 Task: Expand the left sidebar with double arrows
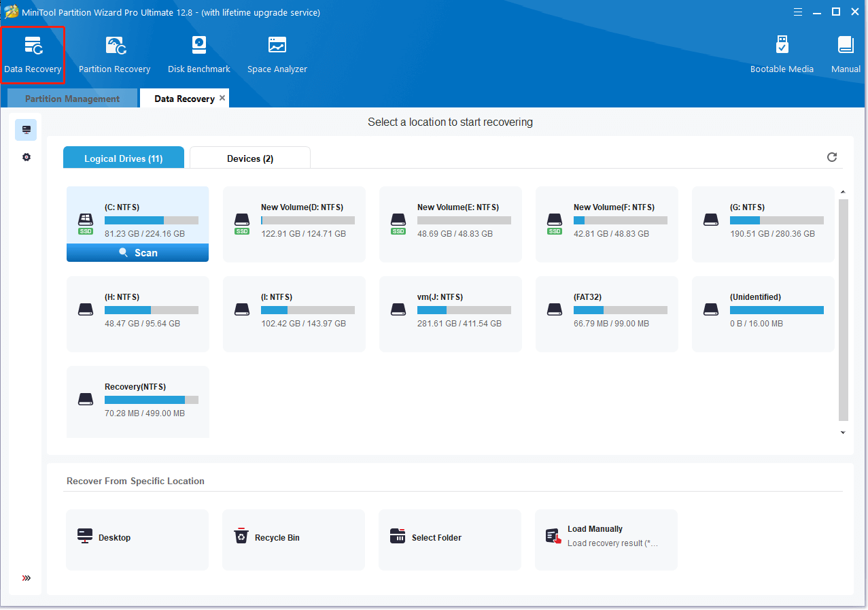(x=27, y=578)
